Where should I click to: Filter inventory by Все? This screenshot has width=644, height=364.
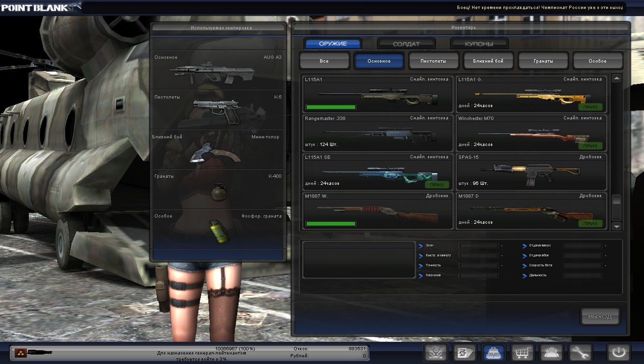pos(324,61)
